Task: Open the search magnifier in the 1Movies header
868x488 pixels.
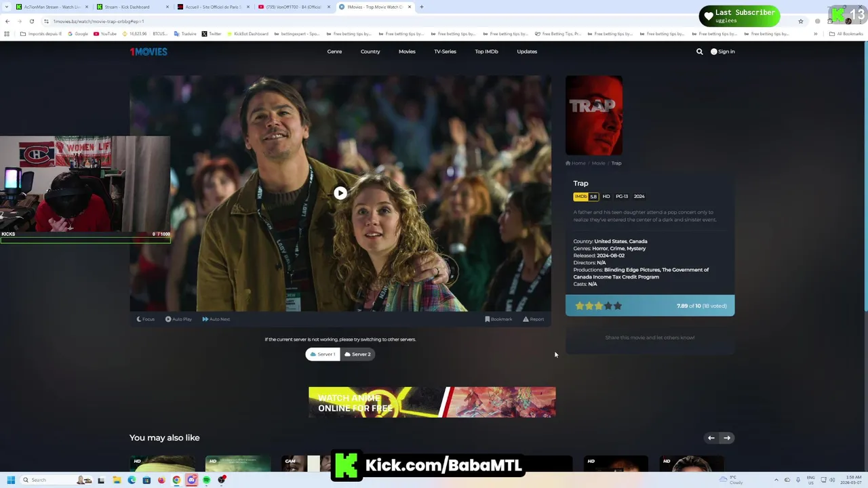Action: 700,52
